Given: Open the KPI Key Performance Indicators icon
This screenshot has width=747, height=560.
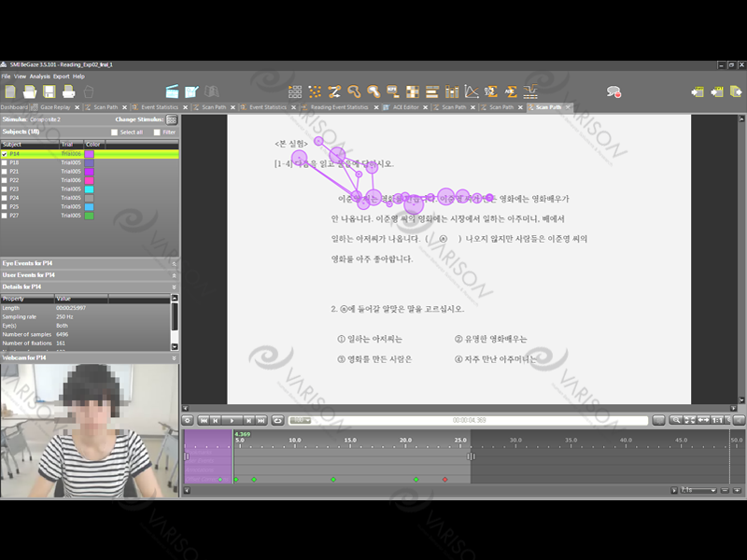Looking at the screenshot, I should pos(393,91).
